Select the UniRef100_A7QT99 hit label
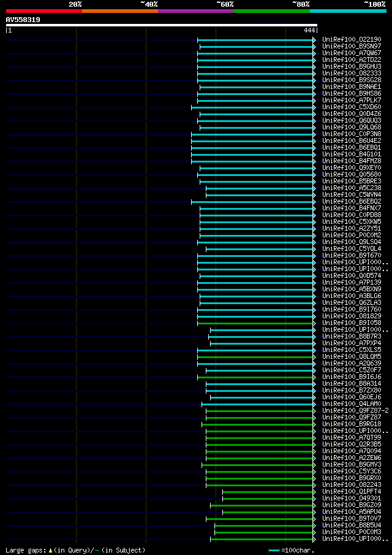392x555 pixels. coord(352,438)
